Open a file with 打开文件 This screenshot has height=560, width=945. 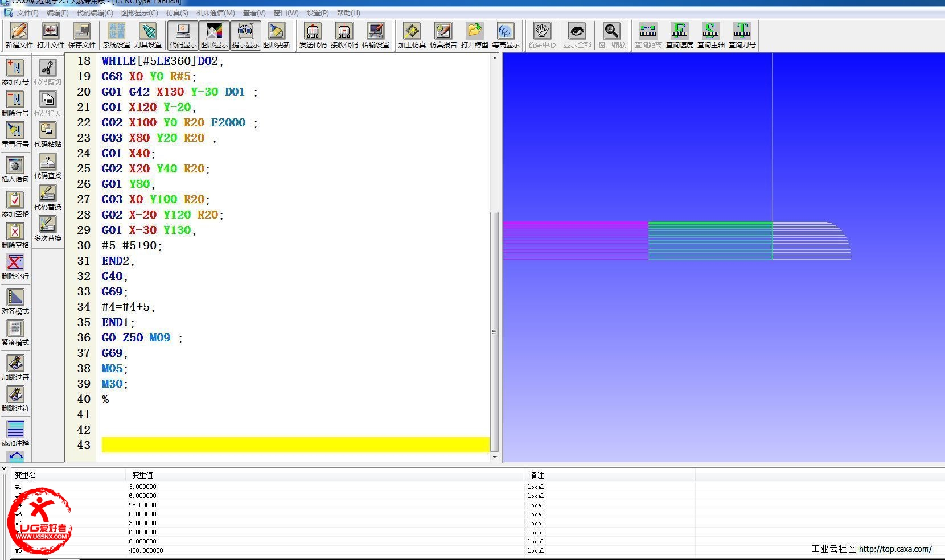(x=50, y=35)
